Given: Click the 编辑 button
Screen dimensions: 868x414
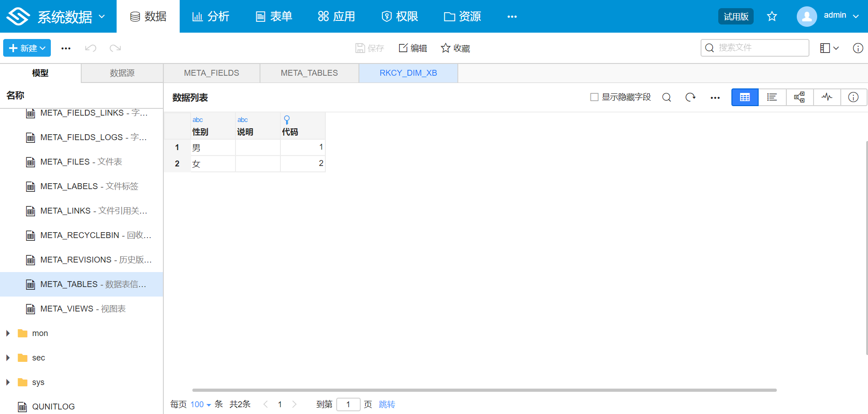Looking at the screenshot, I should click(412, 48).
